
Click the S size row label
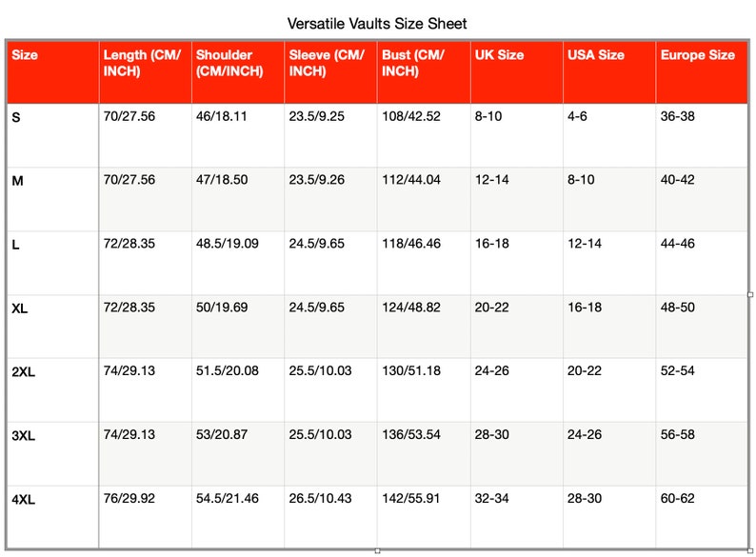tap(52, 135)
